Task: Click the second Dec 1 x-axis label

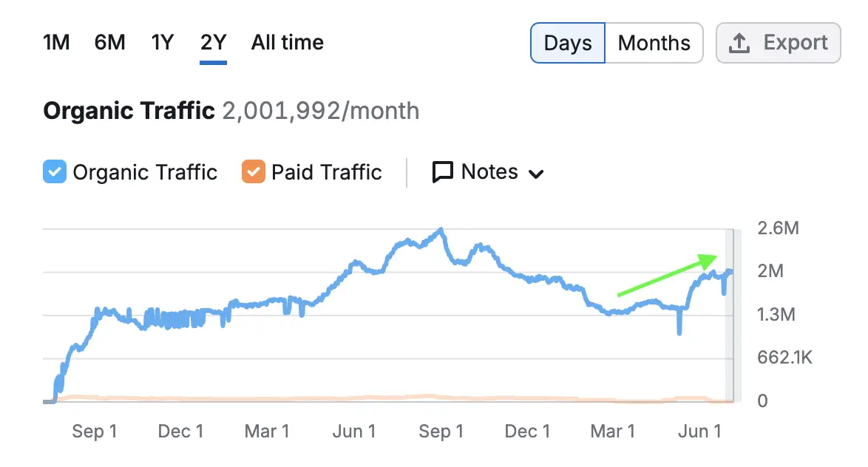Action: coord(527,431)
